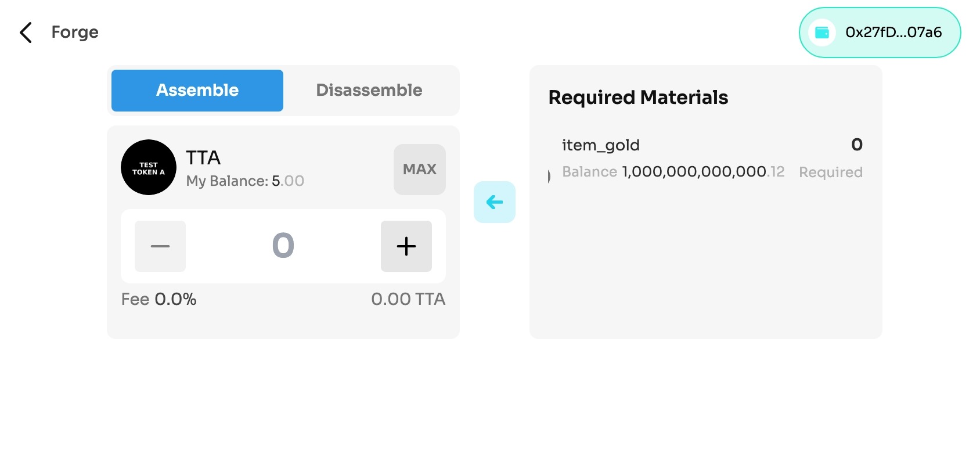980x453 pixels.
Task: Switch to the Assemble tab
Action: (x=197, y=91)
